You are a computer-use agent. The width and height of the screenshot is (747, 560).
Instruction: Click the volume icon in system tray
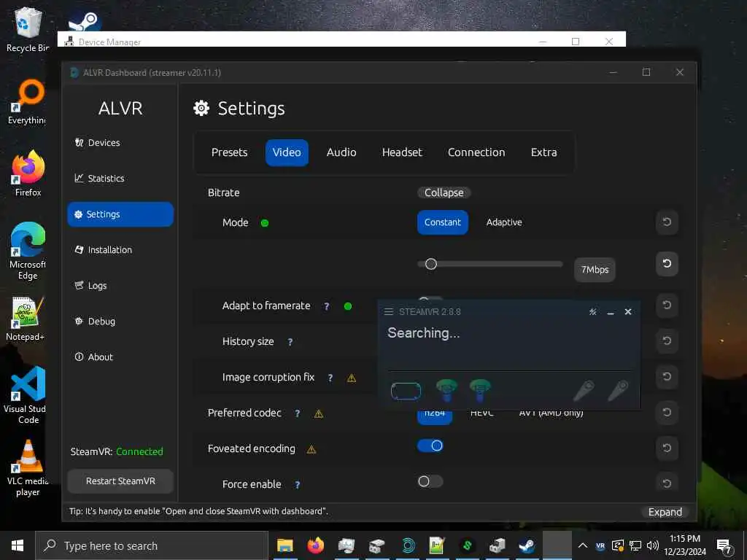pyautogui.click(x=652, y=545)
